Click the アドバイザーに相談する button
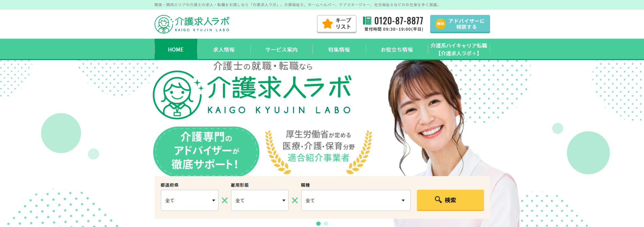 point(460,24)
